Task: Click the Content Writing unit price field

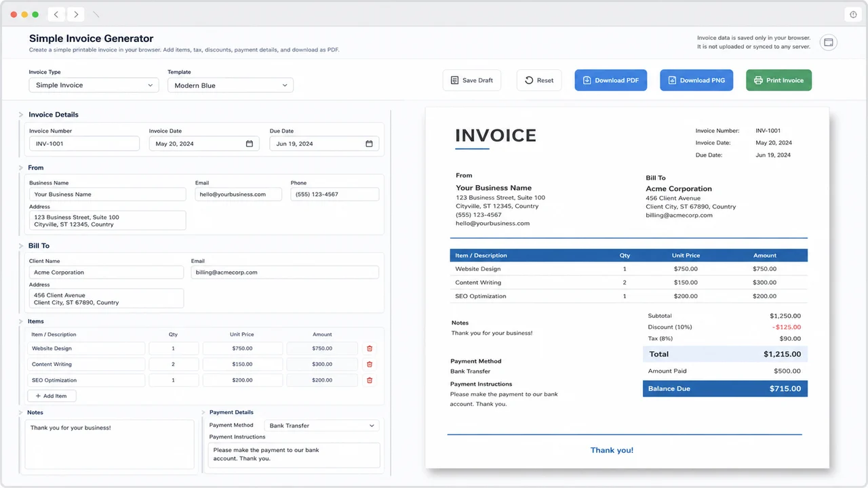Action: pyautogui.click(x=242, y=364)
